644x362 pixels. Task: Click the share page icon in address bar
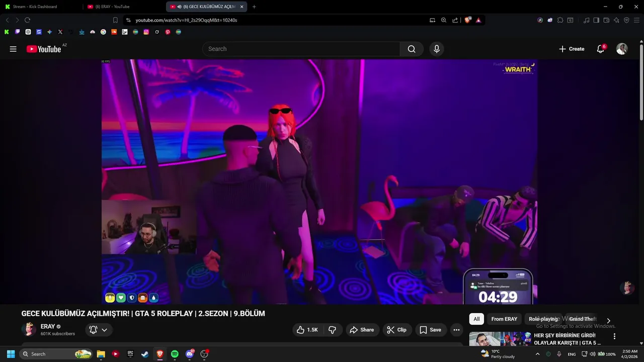pos(455,20)
